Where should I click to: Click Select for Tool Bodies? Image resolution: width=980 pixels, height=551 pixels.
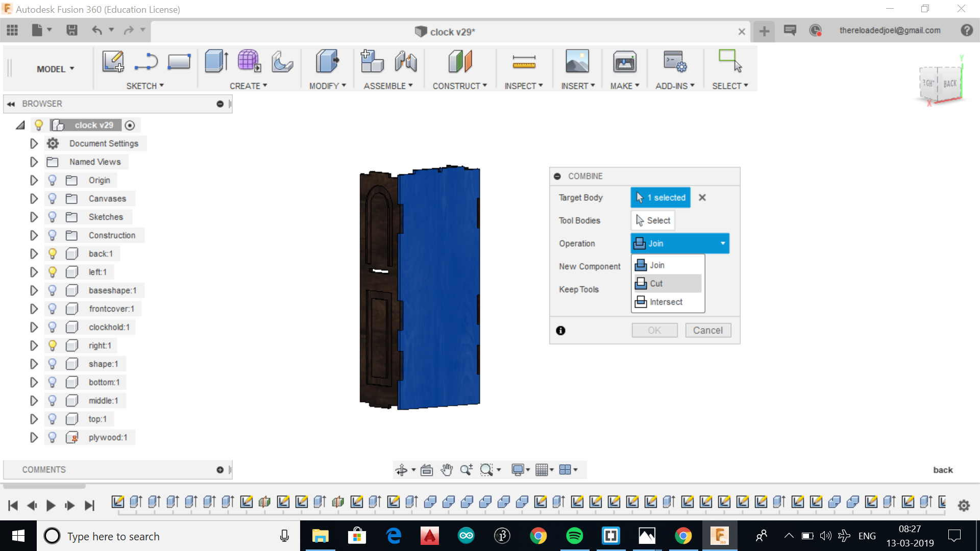(x=653, y=220)
